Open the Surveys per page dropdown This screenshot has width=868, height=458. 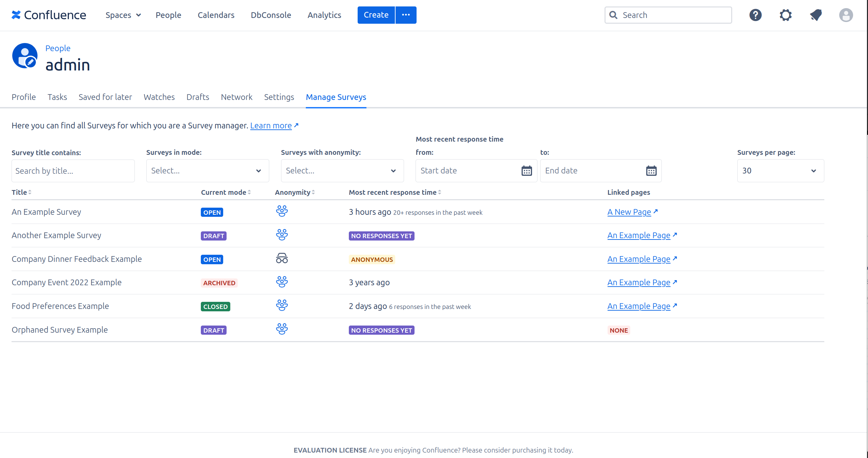780,171
